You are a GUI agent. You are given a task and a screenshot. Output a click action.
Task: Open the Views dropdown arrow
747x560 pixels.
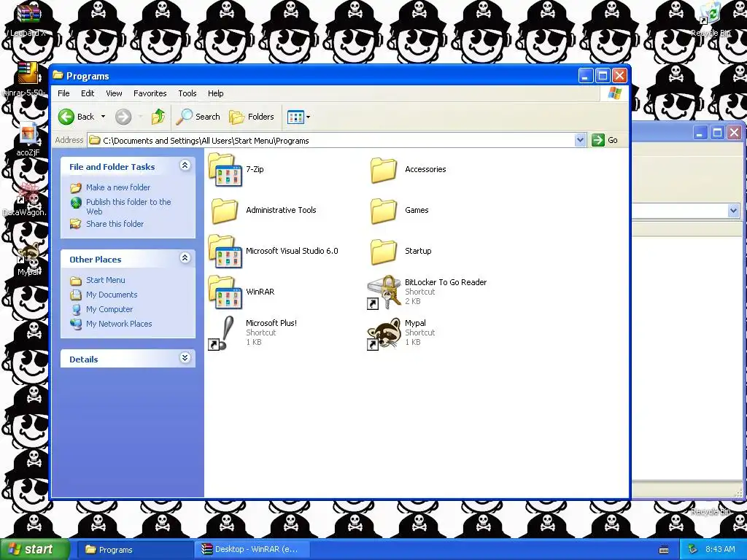point(309,117)
